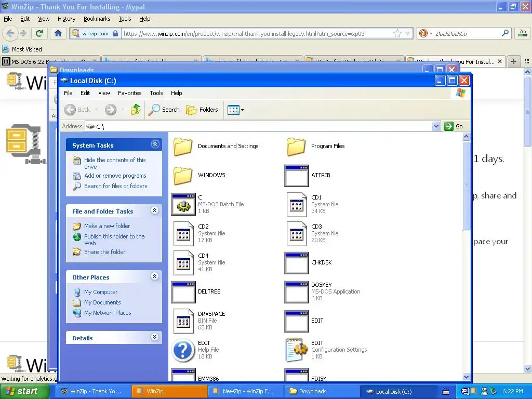Image resolution: width=532 pixels, height=399 pixels.
Task: Click the Up folder toolbar icon
Action: point(136,110)
